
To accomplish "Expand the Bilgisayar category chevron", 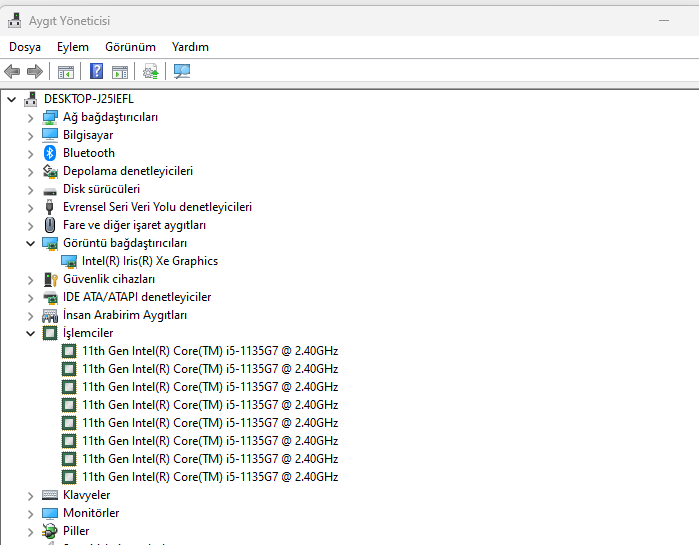I will click(x=30, y=136).
